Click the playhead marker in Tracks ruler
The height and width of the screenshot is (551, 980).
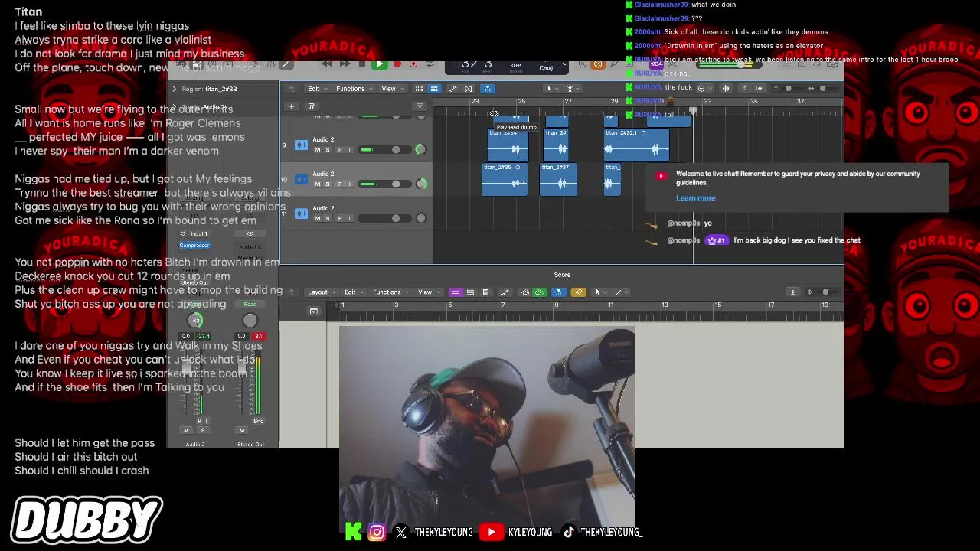pyautogui.click(x=694, y=112)
